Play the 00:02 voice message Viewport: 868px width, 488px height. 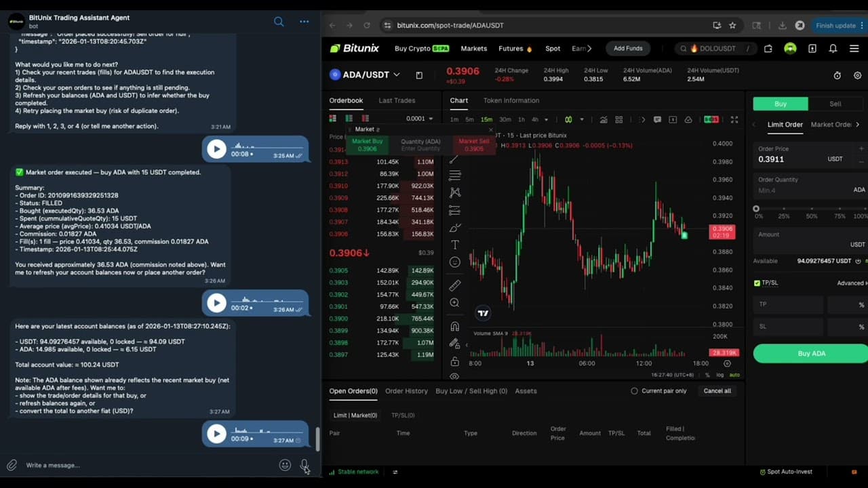click(216, 303)
